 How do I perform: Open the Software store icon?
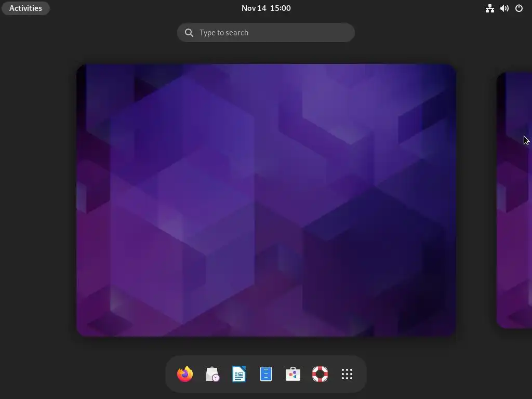[x=293, y=374]
